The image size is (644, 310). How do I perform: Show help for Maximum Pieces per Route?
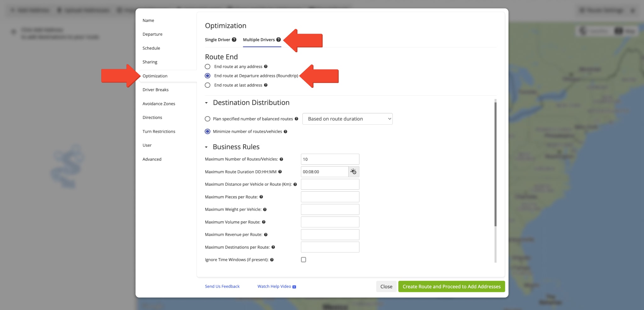pyautogui.click(x=261, y=197)
